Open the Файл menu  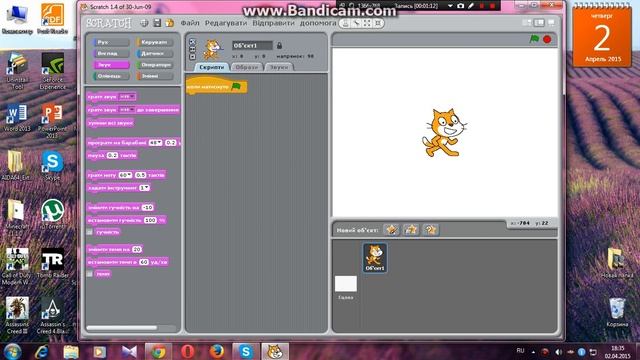tap(190, 23)
